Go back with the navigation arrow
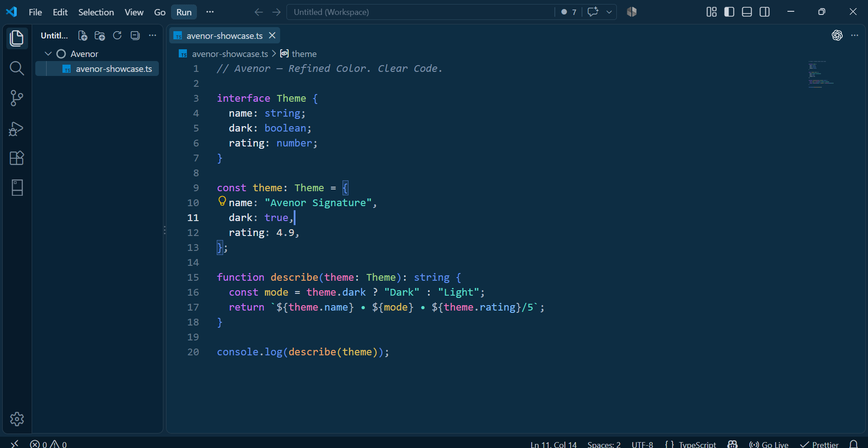 (x=258, y=12)
